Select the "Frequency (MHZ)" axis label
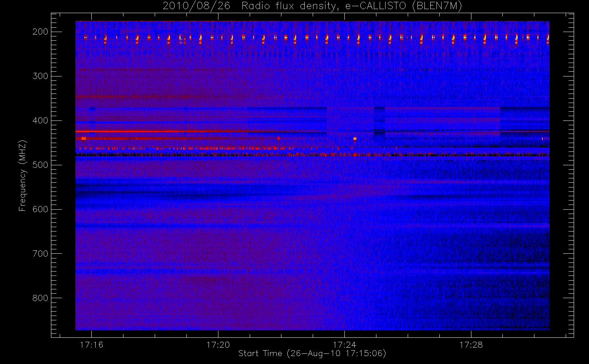 23,175
